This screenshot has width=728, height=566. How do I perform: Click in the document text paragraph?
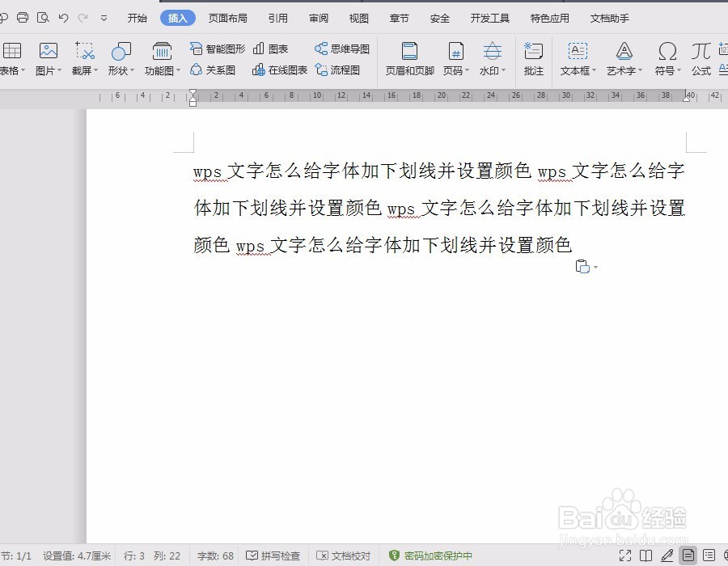click(x=439, y=208)
